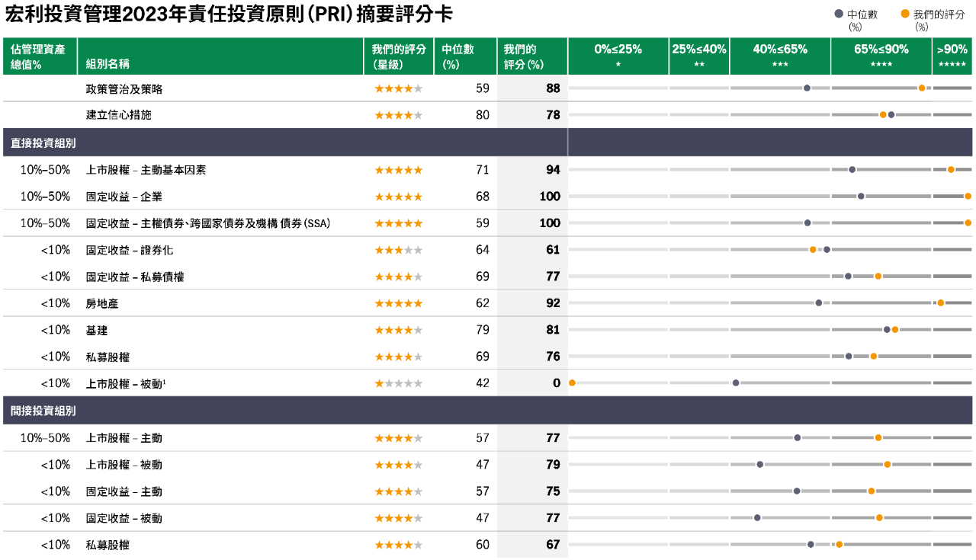Click the 25%≤40% band header

point(699,56)
